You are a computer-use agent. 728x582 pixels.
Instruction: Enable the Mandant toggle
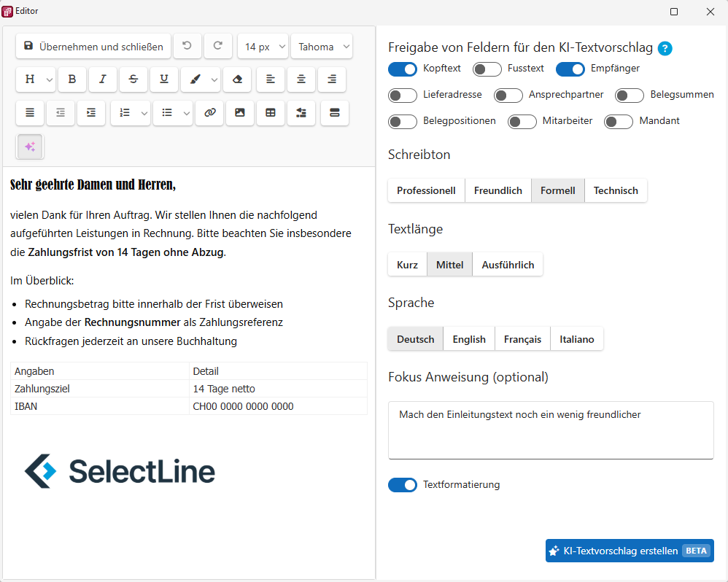[619, 122]
